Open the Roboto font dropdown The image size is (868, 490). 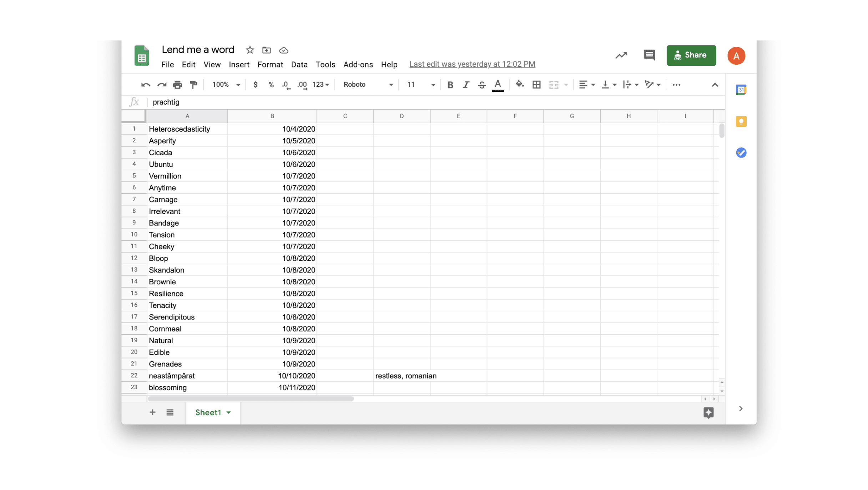368,85
